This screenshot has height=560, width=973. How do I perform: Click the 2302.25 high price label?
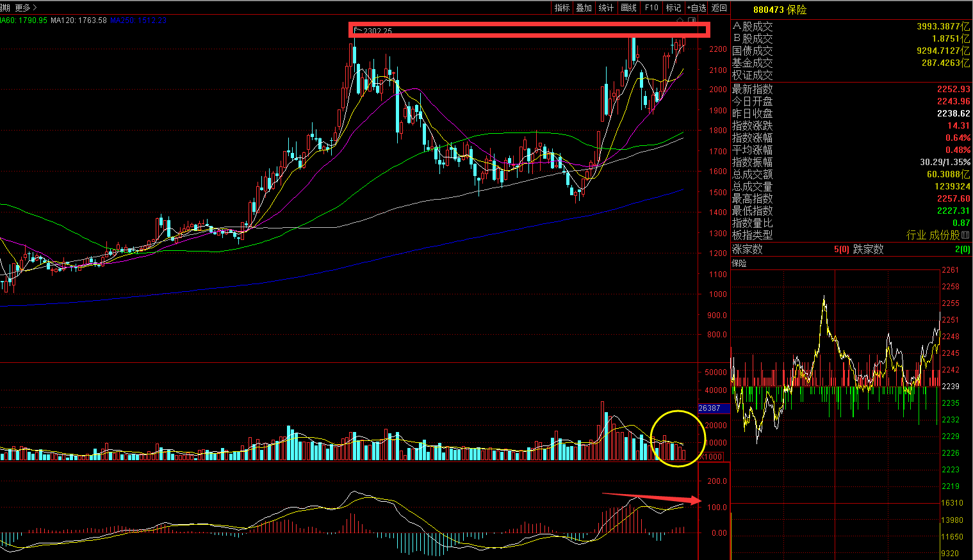pyautogui.click(x=377, y=31)
